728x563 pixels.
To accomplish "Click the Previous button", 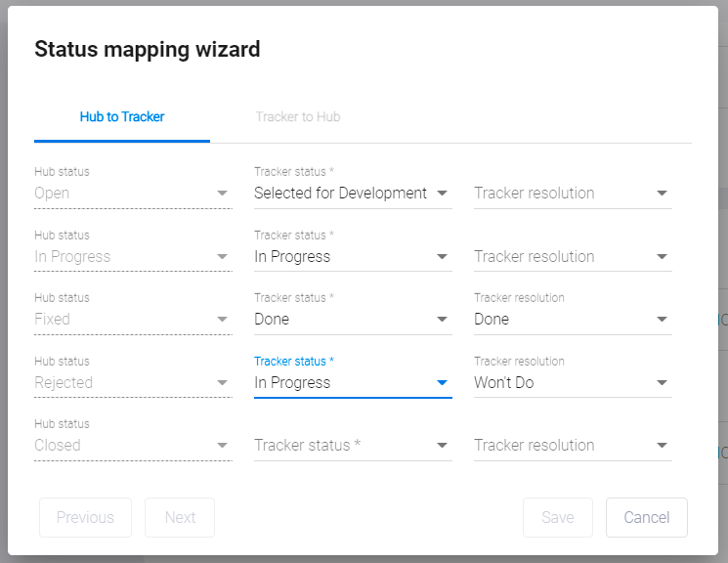I will click(85, 518).
